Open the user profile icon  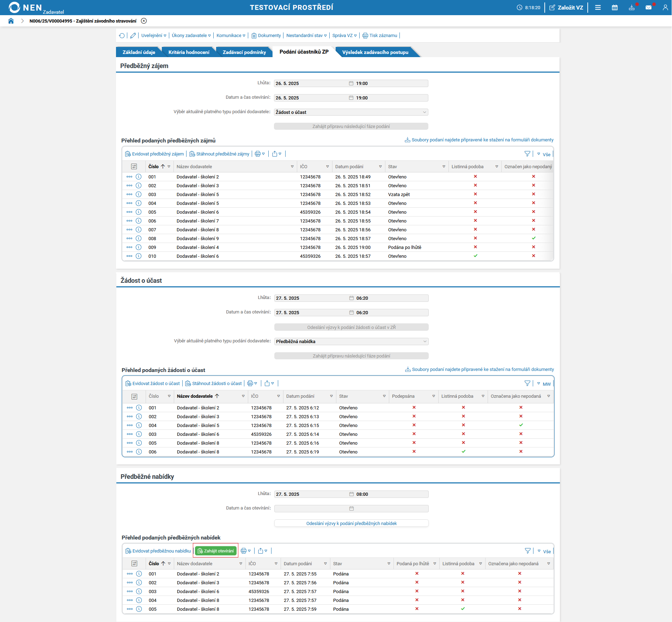click(665, 7)
